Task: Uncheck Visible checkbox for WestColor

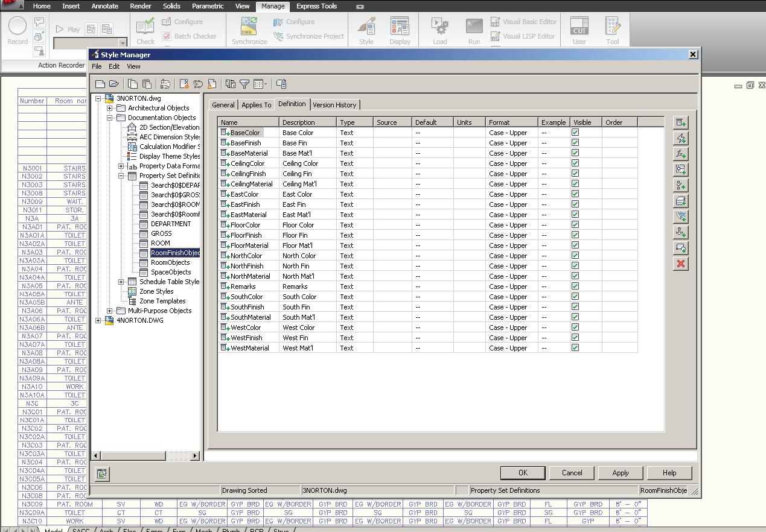Action: pos(575,327)
